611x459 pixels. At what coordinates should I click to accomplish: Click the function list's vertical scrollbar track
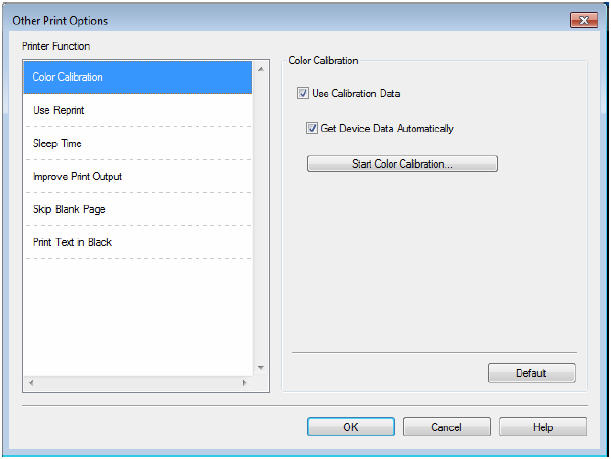coord(261,220)
